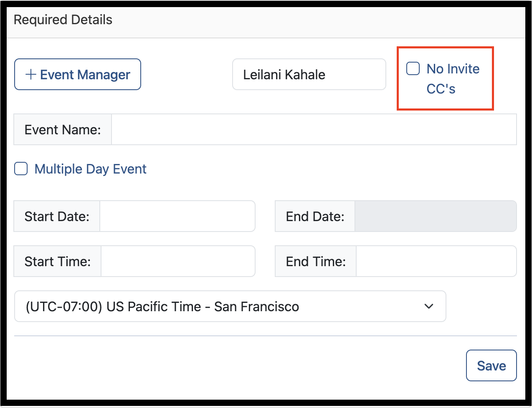Click the Required Details header text
The height and width of the screenshot is (408, 532).
tap(63, 20)
